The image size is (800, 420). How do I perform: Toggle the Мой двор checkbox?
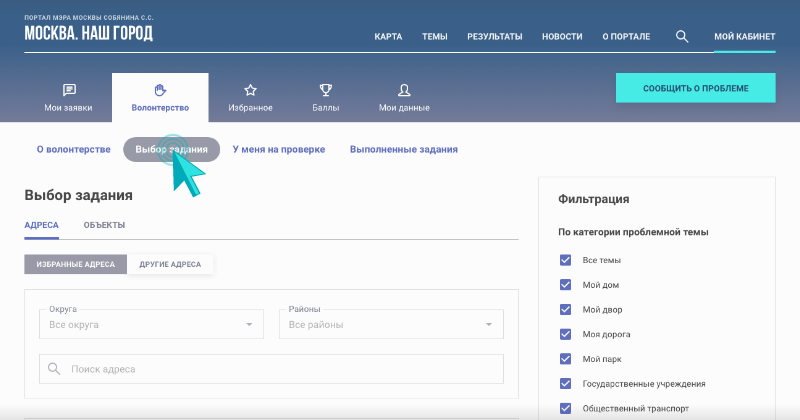tap(565, 309)
